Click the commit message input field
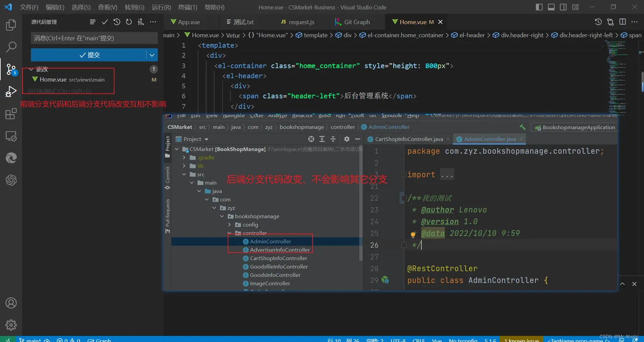 (94, 38)
